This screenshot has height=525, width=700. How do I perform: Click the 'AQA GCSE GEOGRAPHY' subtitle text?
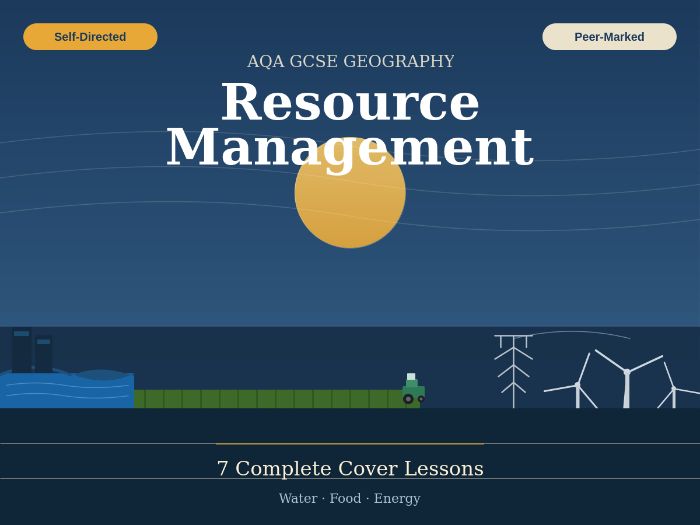350,61
